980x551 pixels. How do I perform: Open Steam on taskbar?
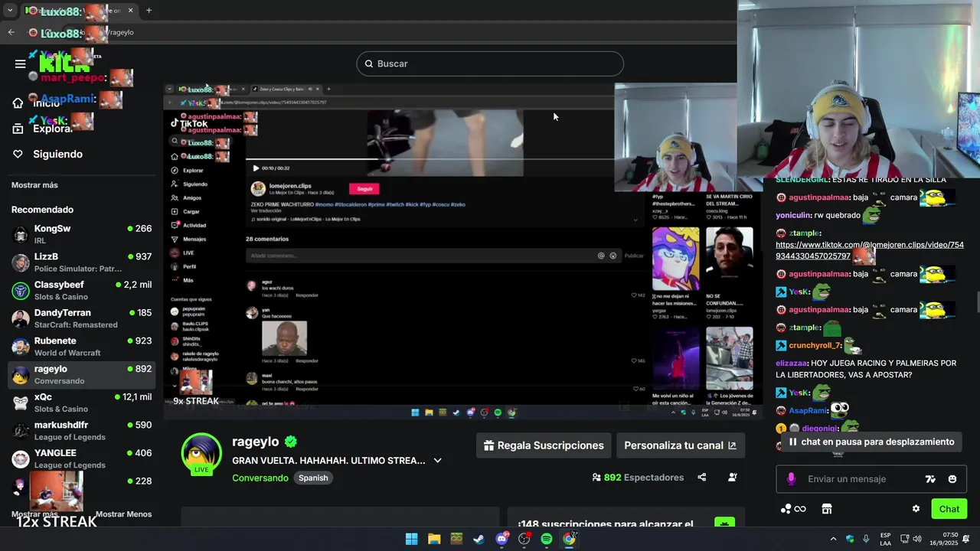pyautogui.click(x=479, y=539)
